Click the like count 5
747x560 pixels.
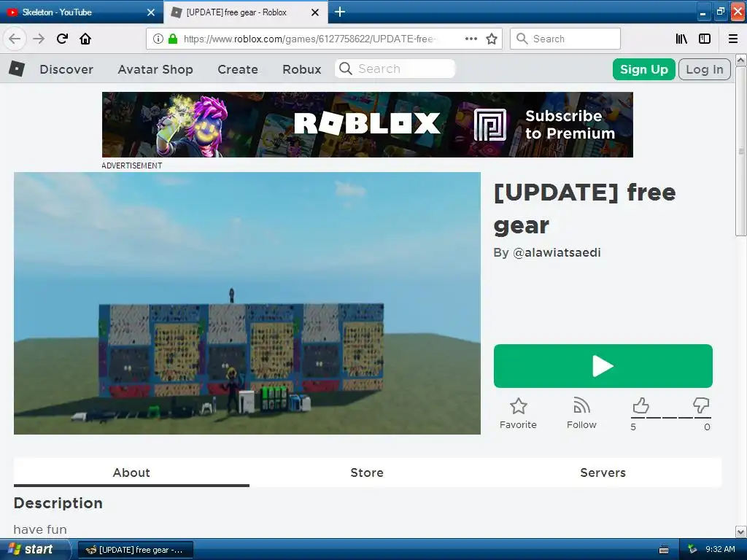click(x=633, y=427)
